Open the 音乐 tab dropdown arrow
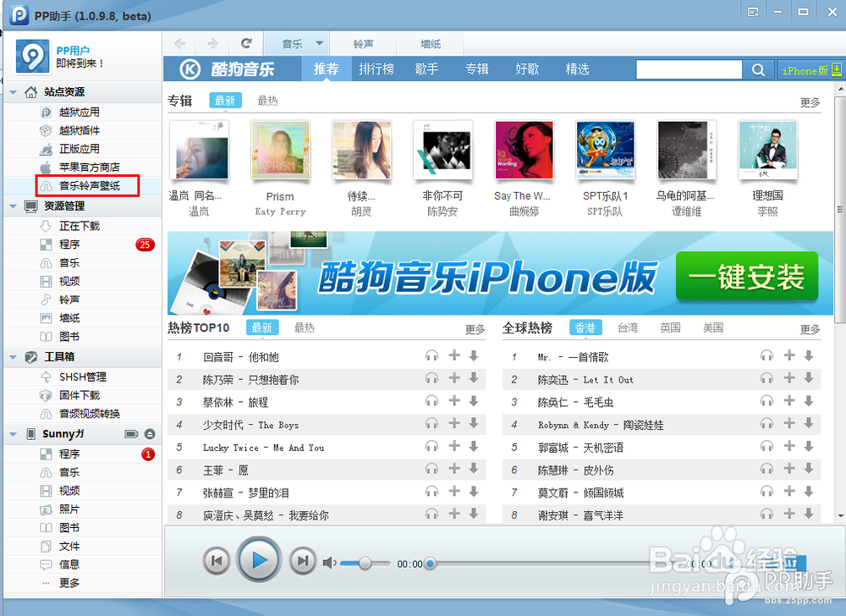Viewport: 846px width, 616px height. click(x=319, y=44)
